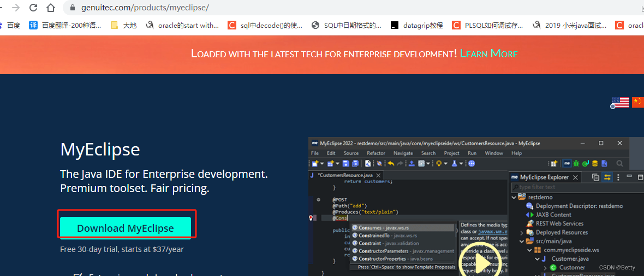Collapse the src/main/java folder
Viewport: 644px width, 276px height.
[x=522, y=242]
